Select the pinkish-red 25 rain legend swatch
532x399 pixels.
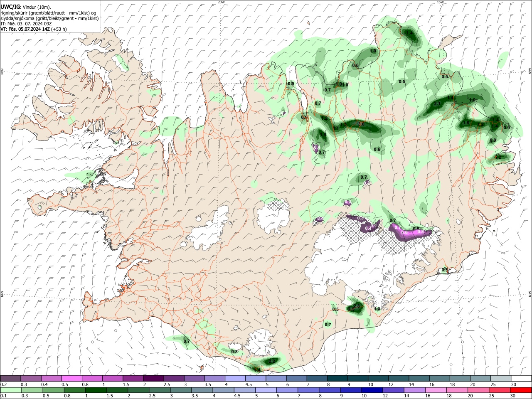coord(500,390)
